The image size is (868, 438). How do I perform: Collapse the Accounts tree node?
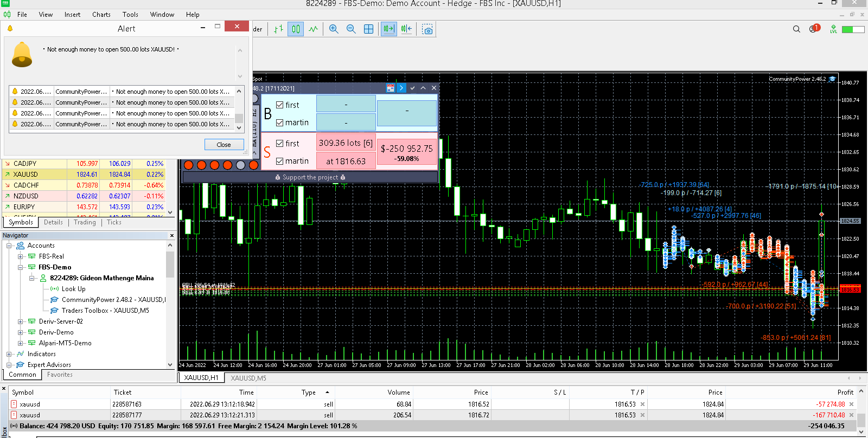point(9,246)
